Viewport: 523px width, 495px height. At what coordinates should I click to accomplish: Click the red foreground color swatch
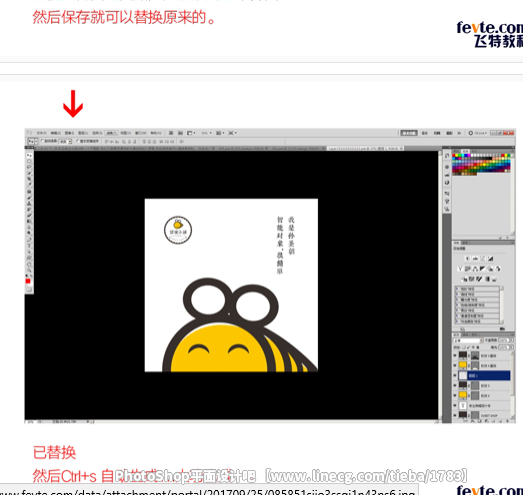coord(28,281)
